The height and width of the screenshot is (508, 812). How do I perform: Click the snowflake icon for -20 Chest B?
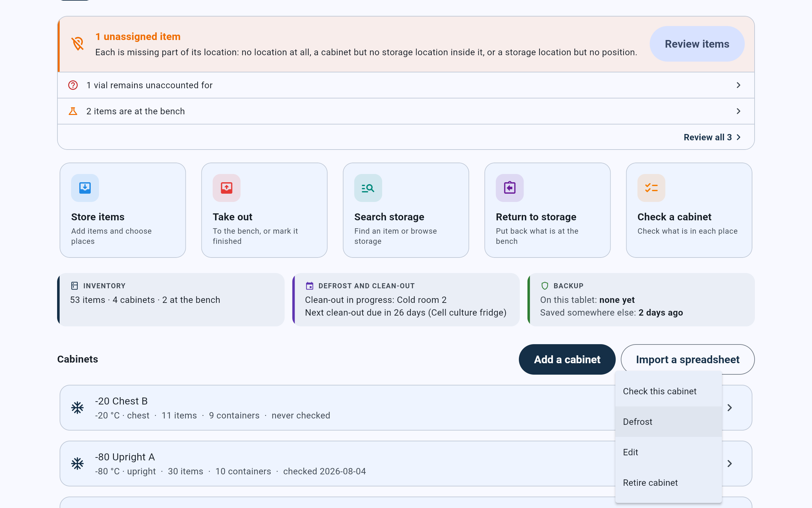pyautogui.click(x=77, y=408)
